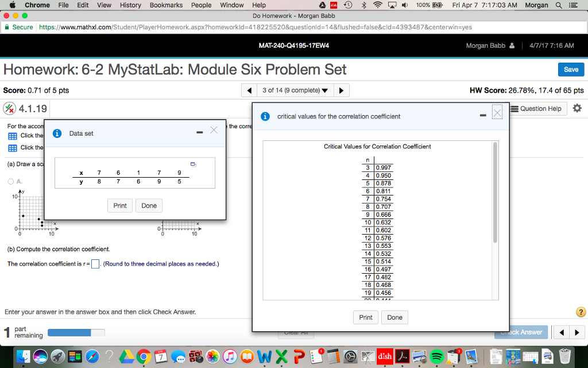The image size is (588, 368).
Task: Open the View menu
Action: (104, 5)
